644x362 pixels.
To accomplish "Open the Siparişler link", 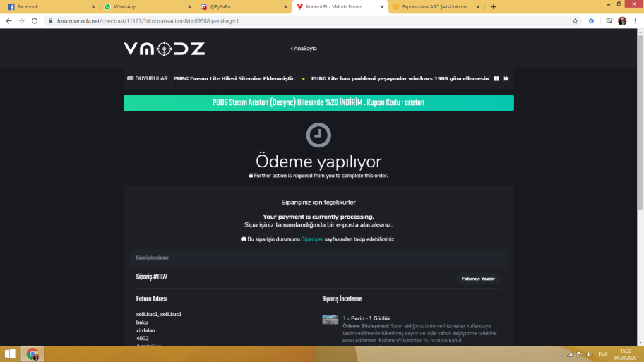I will [x=312, y=239].
